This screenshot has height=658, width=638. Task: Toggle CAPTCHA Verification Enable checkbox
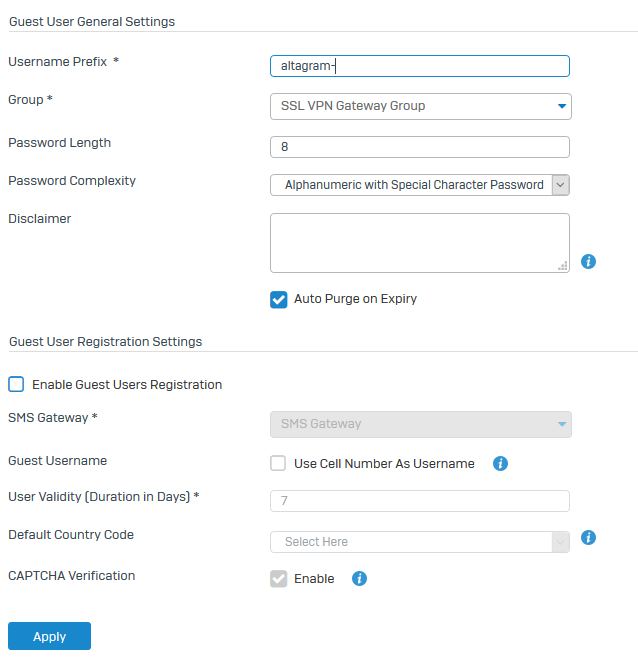[x=279, y=578]
